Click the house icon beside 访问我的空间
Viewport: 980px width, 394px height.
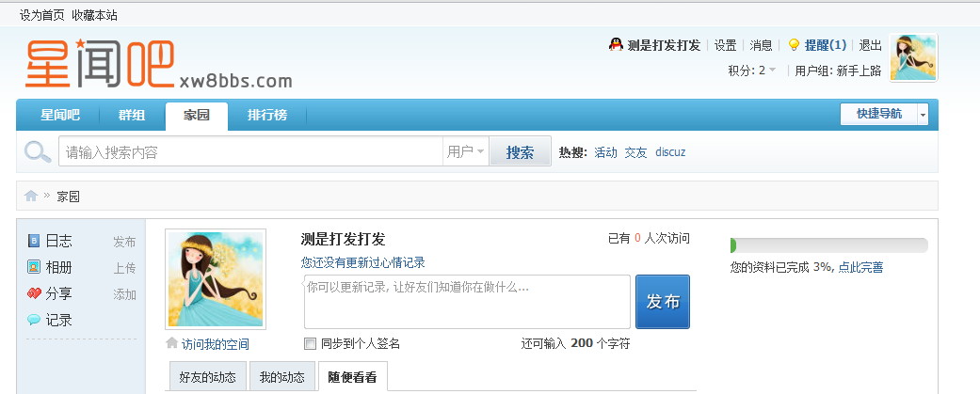click(171, 343)
